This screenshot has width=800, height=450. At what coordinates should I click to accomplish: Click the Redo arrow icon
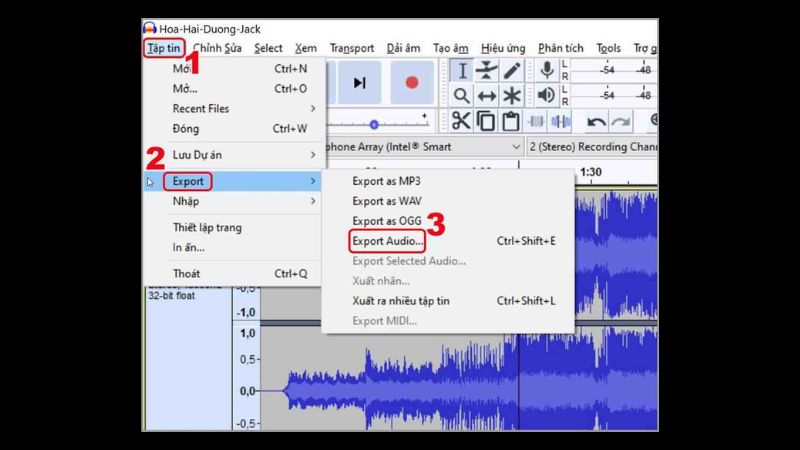coord(621,122)
